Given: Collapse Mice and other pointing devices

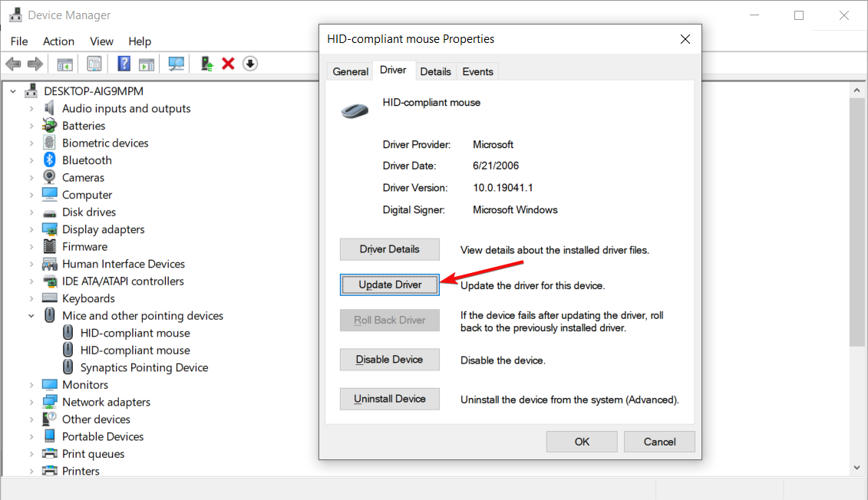Looking at the screenshot, I should coord(31,316).
